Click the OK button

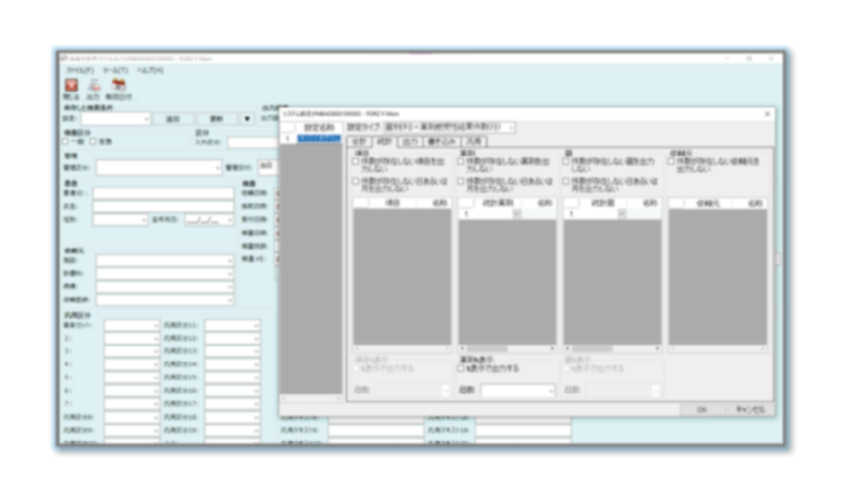click(701, 409)
